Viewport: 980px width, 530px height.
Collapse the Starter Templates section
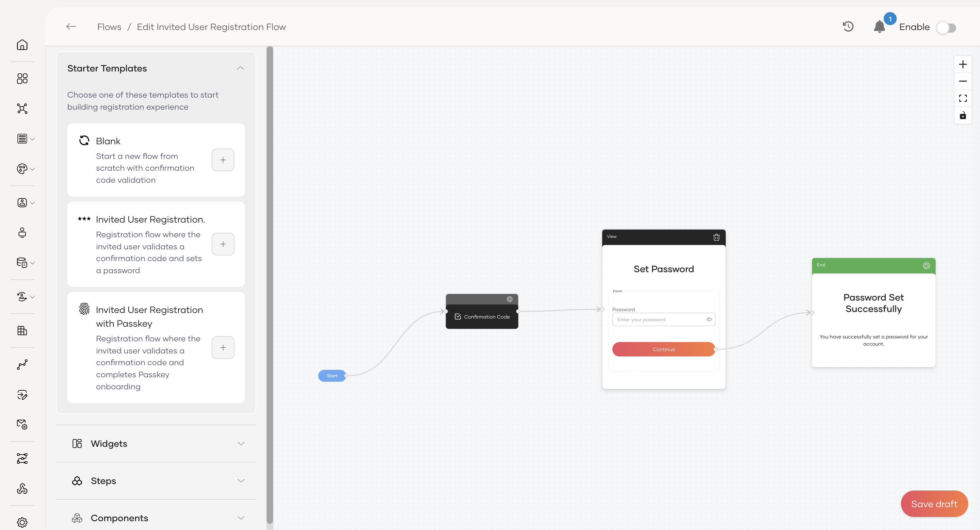point(240,68)
